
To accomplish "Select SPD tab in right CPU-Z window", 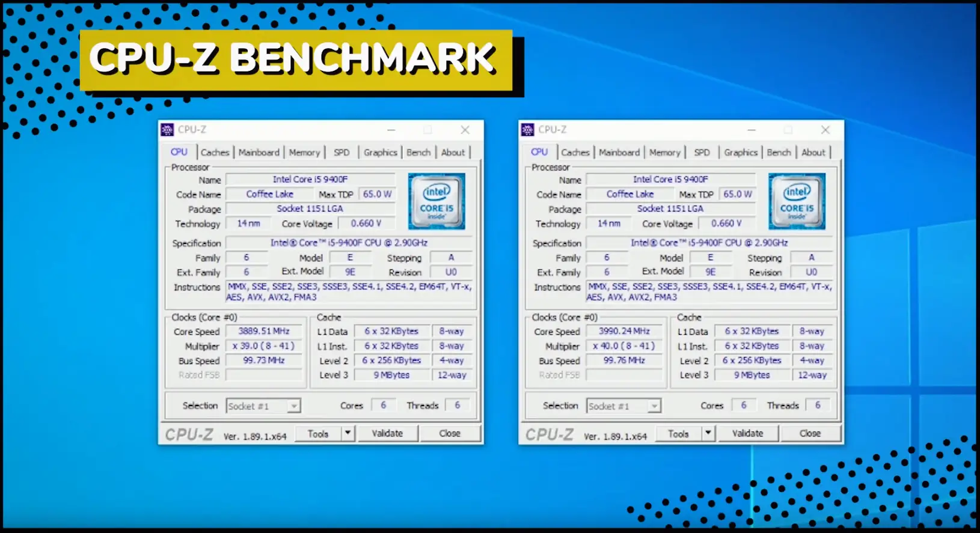I will [702, 153].
